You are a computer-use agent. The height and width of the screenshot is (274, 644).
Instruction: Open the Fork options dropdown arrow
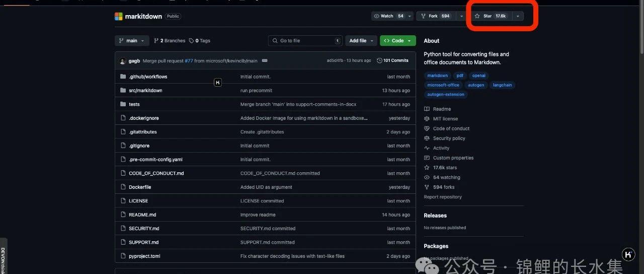[461, 16]
